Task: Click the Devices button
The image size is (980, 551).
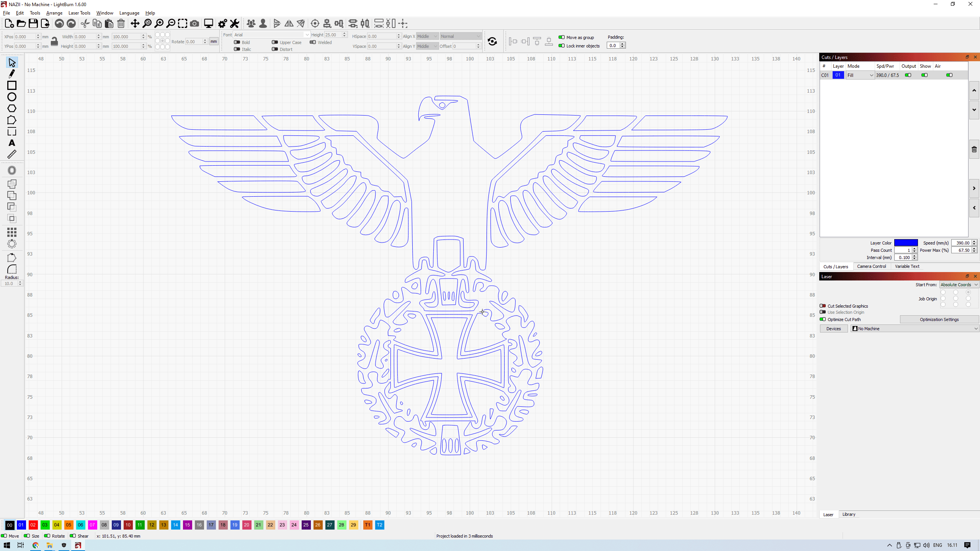Action: tap(834, 329)
